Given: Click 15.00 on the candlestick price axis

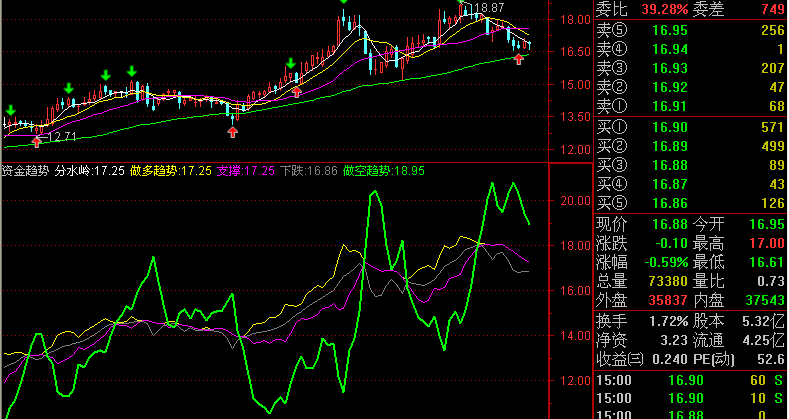Looking at the screenshot, I should [576, 85].
